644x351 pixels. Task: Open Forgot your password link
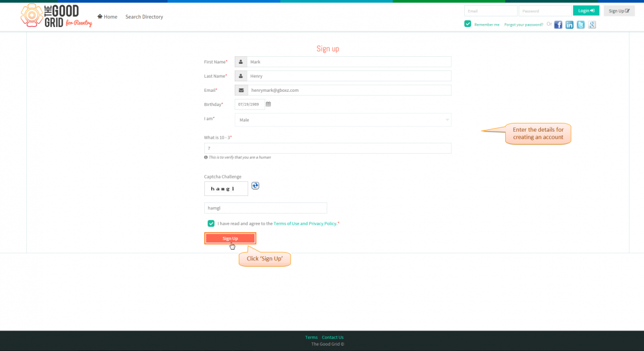point(523,25)
